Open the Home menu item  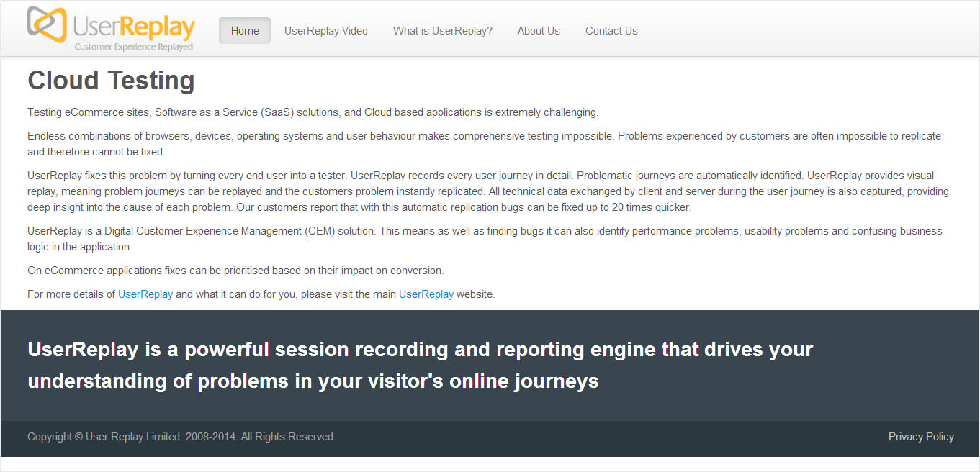click(x=245, y=31)
